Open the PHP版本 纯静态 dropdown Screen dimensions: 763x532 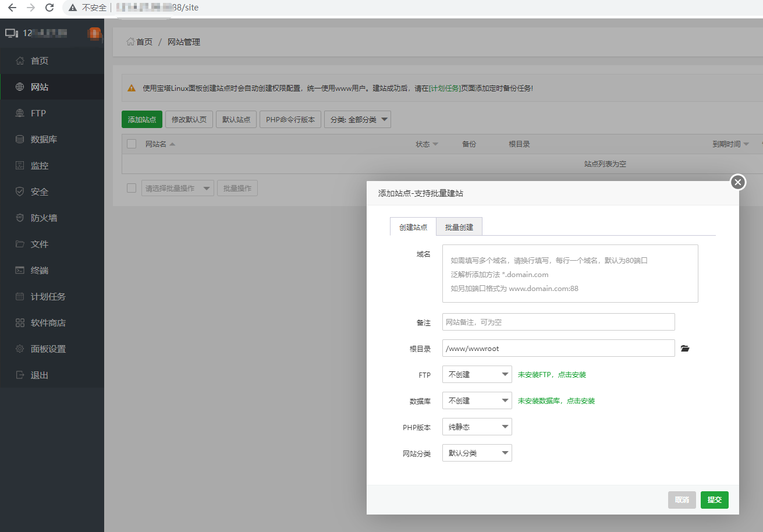coord(477,427)
